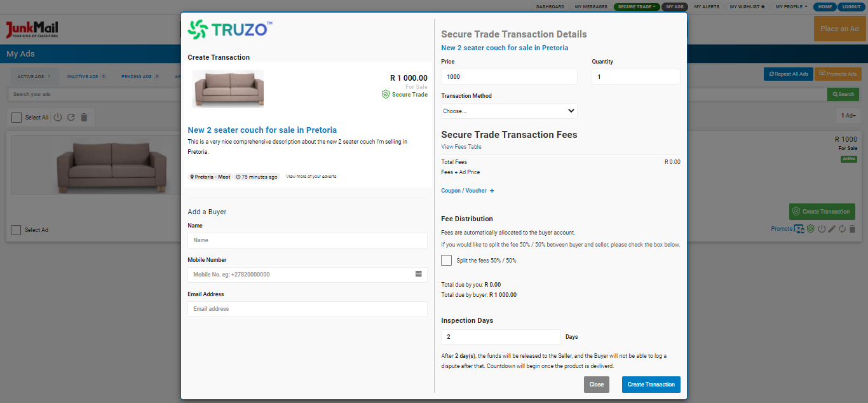Click the refresh/repeat icon next to the pencil
Screen dimensions: 868x403
pyautogui.click(x=842, y=229)
